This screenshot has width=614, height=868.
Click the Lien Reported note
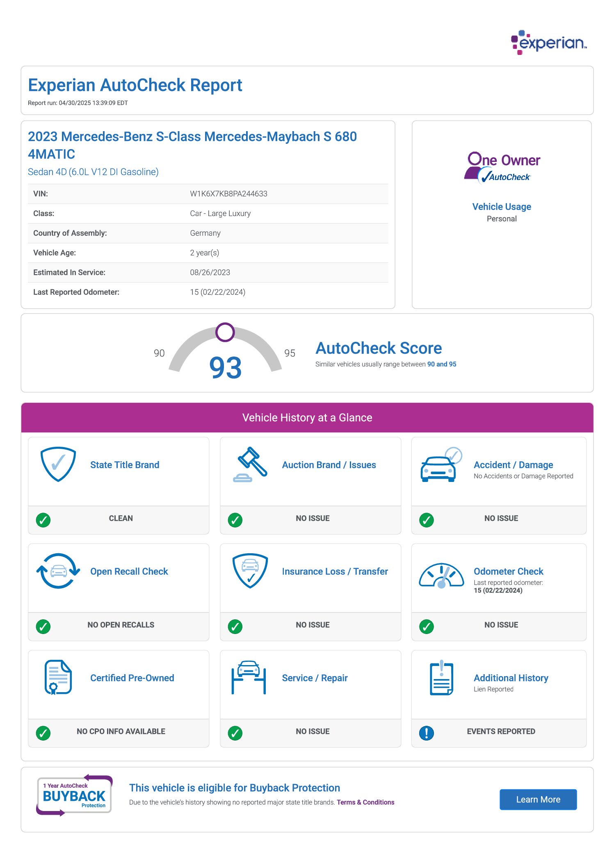pos(493,689)
